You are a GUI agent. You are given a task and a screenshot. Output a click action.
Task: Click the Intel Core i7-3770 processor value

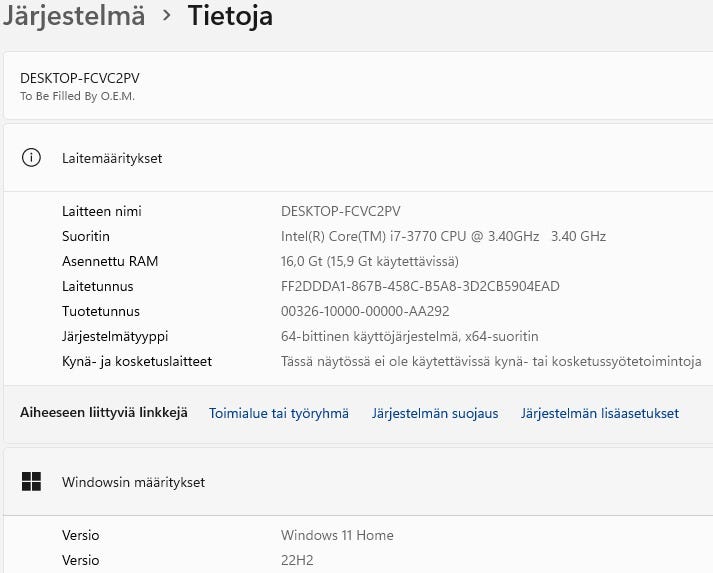click(x=443, y=236)
